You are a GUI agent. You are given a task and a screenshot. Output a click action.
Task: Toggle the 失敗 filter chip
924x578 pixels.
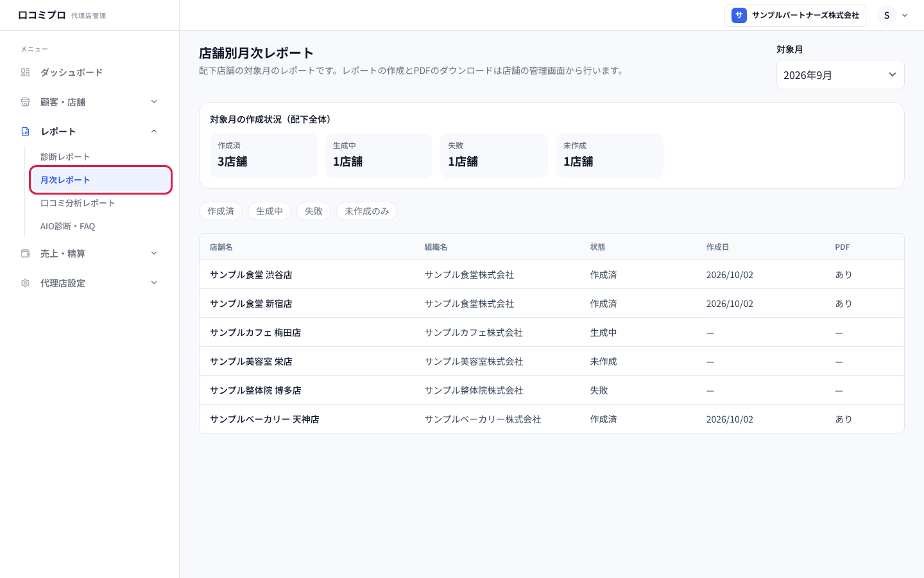pos(314,211)
